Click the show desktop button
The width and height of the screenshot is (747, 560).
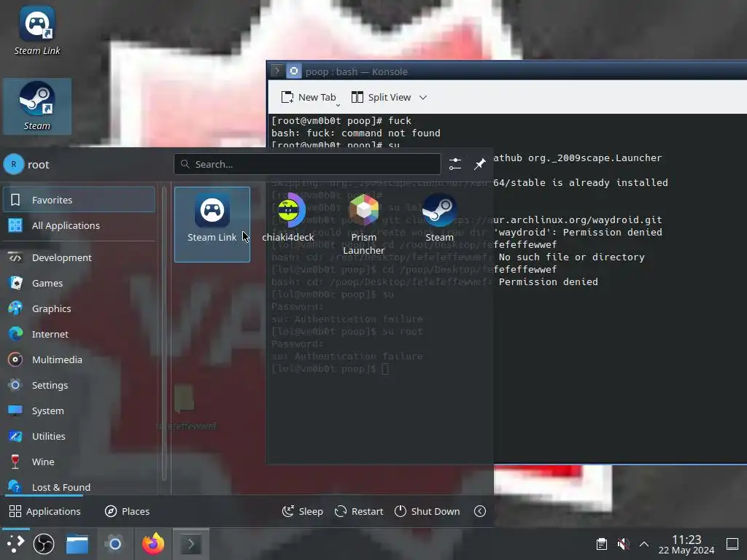(x=732, y=544)
